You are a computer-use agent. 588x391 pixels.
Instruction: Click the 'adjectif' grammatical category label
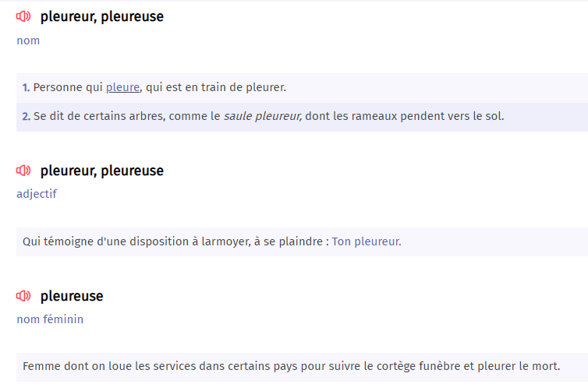point(37,194)
